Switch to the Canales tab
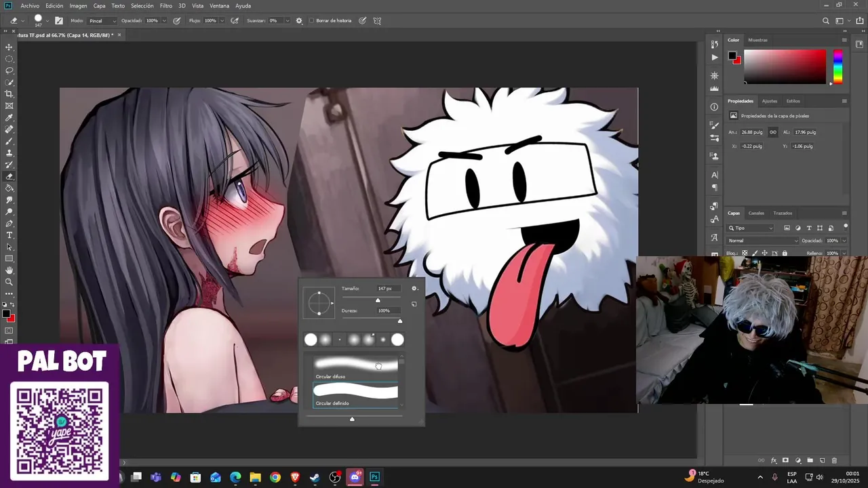 [756, 213]
